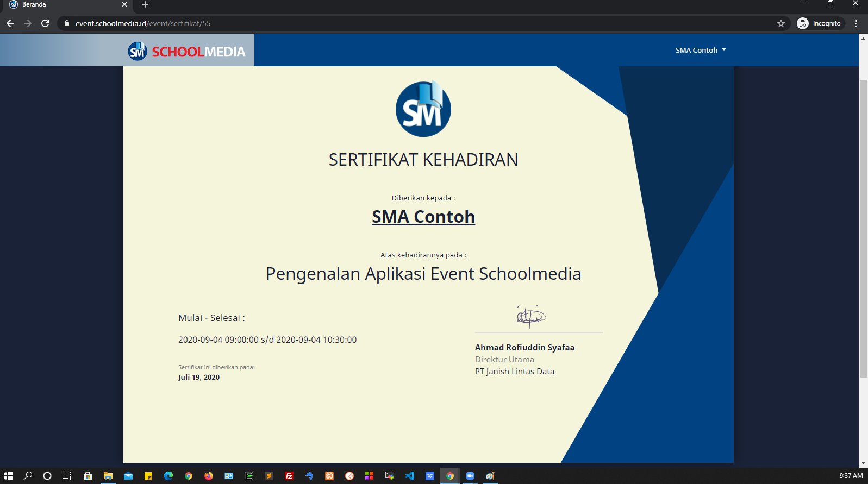Click the SMA Contoh recipient name

423,216
